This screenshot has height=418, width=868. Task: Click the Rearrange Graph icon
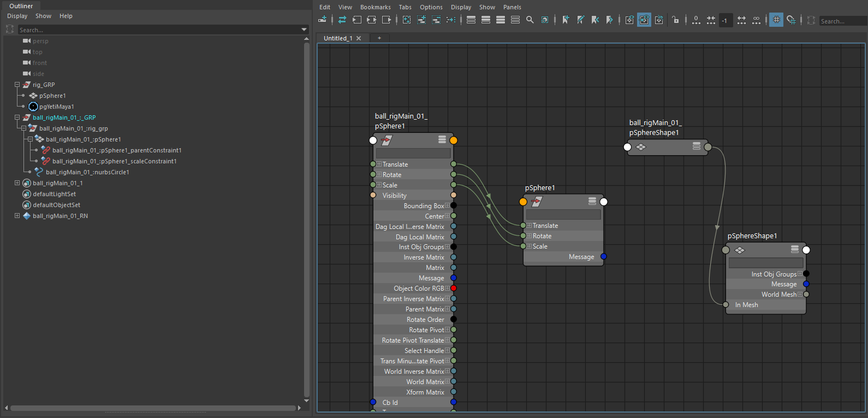(x=451, y=20)
